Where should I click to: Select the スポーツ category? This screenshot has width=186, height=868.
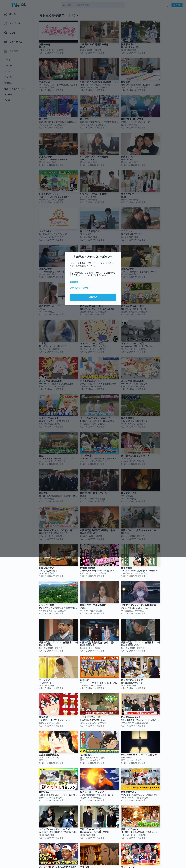(8, 94)
